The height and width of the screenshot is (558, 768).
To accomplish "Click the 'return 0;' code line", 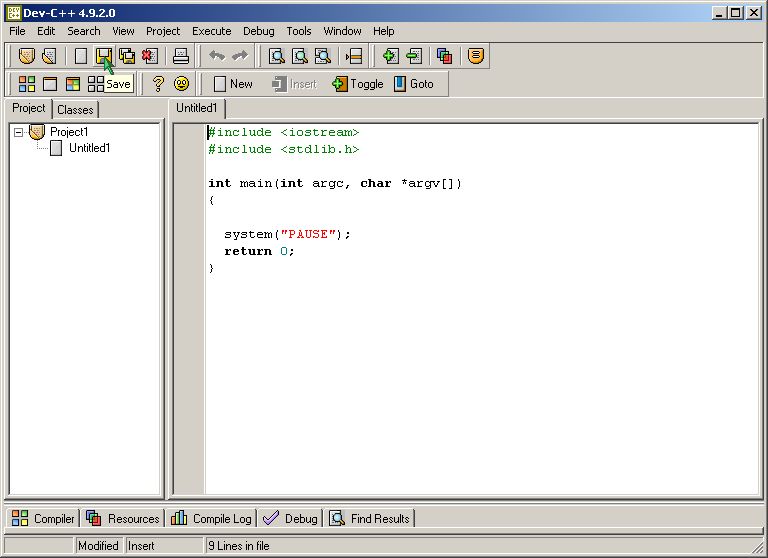I will tap(259, 251).
